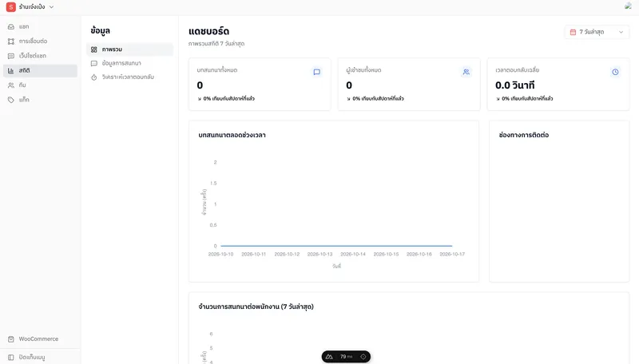This screenshot has width=639, height=364.
Task: Open the ทีม team icon in sidebar
Action: point(11,85)
